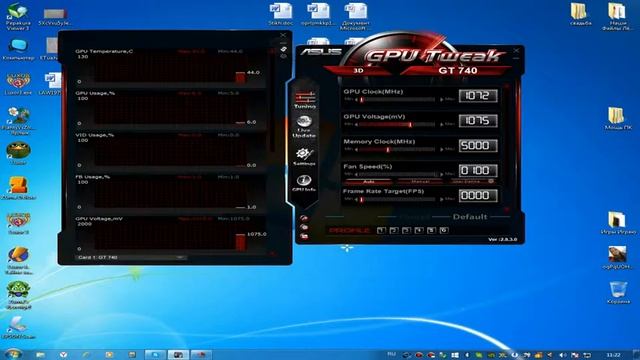The image size is (640, 360).
Task: Open the Recycle Bin desktop icon
Action: (618, 292)
